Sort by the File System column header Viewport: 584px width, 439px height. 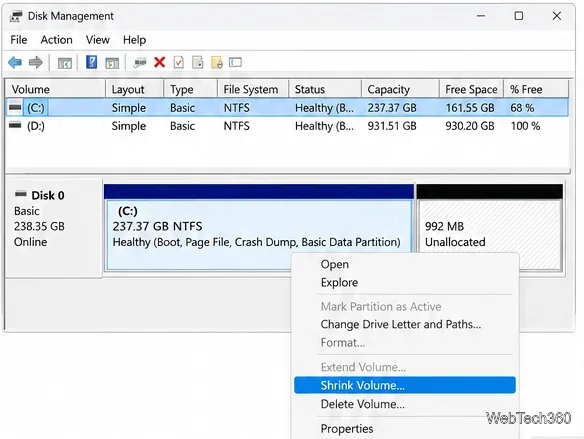tap(253, 89)
